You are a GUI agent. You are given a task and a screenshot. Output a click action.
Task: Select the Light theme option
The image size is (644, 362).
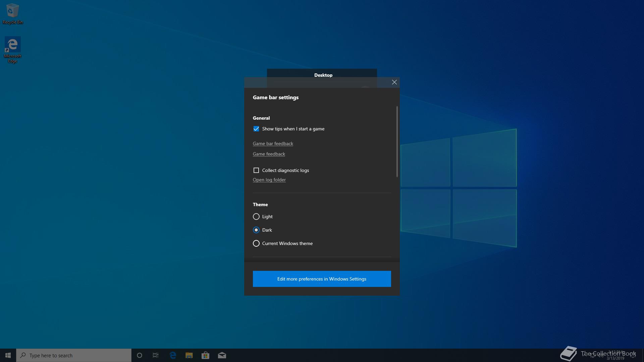(256, 217)
